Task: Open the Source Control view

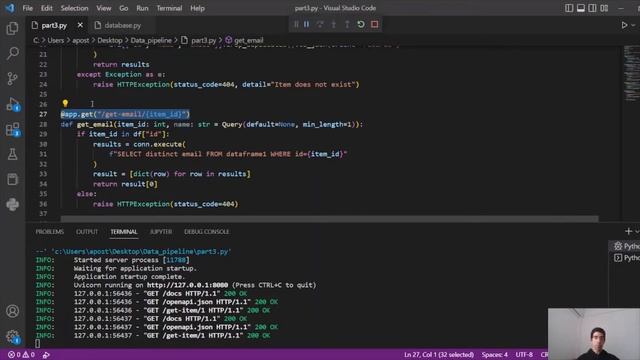Action: pos(12,78)
